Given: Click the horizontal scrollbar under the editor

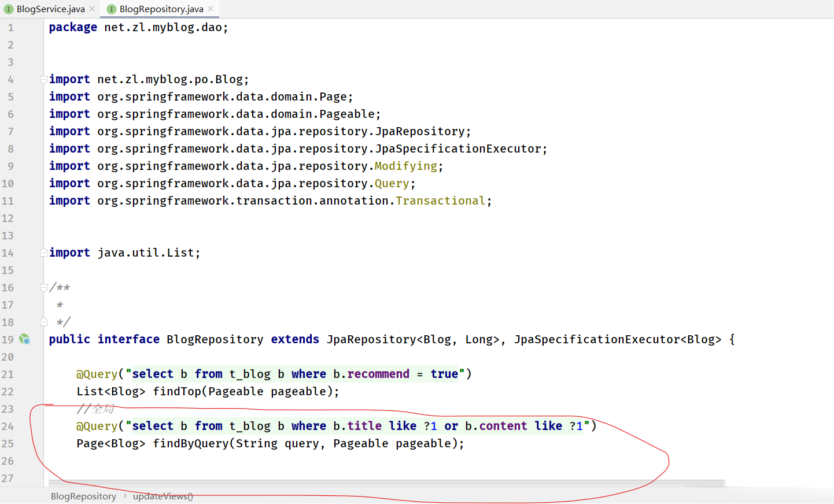Looking at the screenshot, I should click(386, 483).
